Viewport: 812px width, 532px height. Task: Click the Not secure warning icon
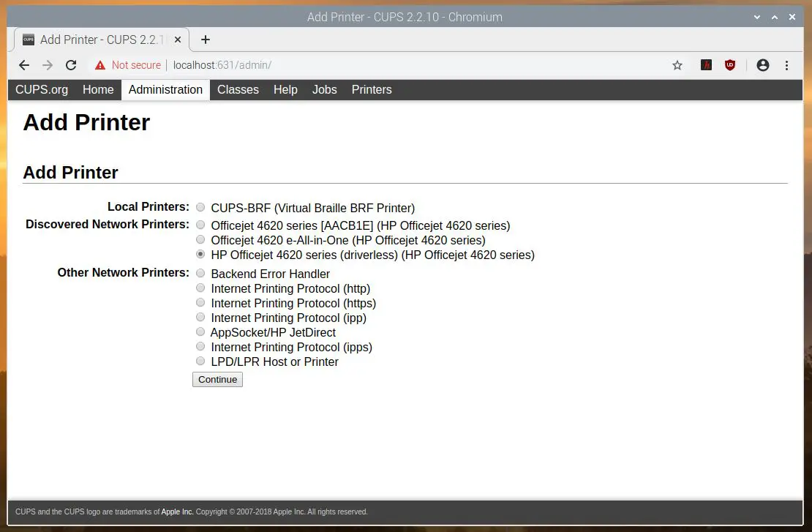pos(100,65)
